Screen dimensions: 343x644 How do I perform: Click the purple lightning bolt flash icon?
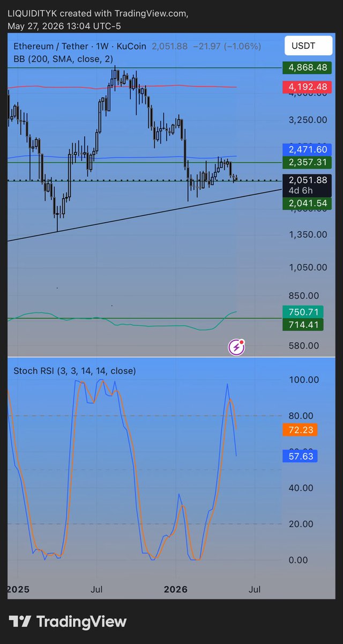coord(237,348)
